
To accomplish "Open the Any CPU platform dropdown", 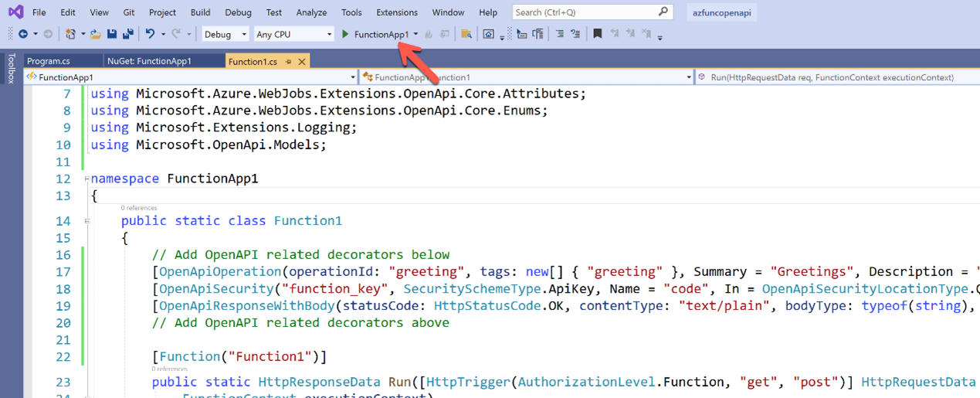I will tap(293, 34).
